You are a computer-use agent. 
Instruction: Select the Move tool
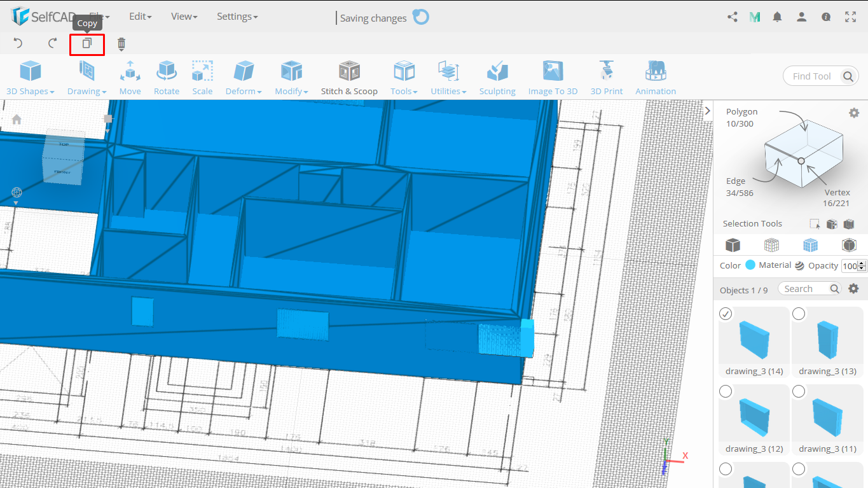[x=130, y=78]
